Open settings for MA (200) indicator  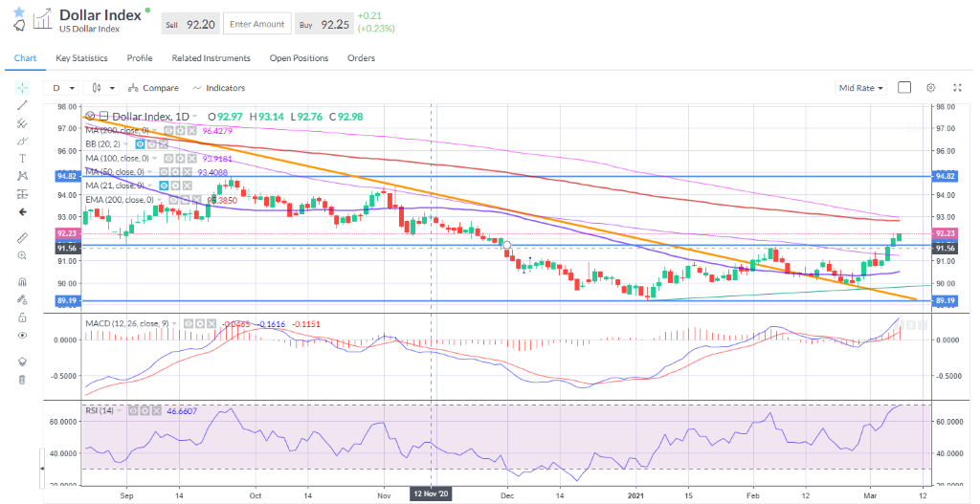pos(181,130)
